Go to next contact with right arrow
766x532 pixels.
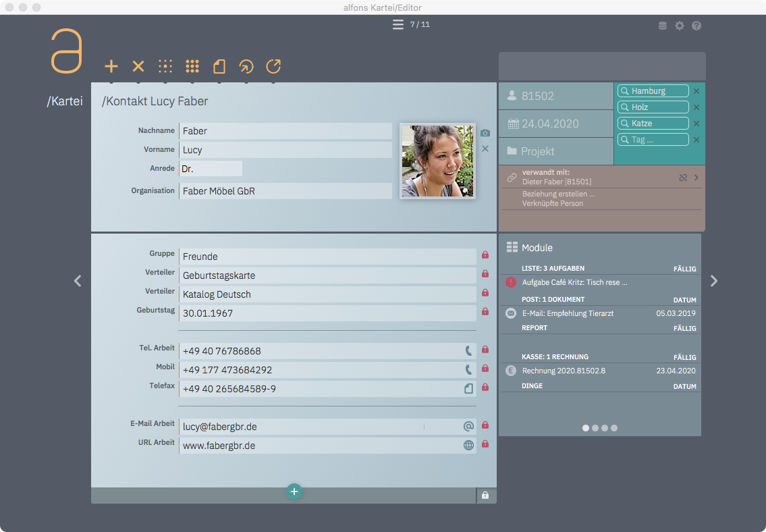click(714, 281)
